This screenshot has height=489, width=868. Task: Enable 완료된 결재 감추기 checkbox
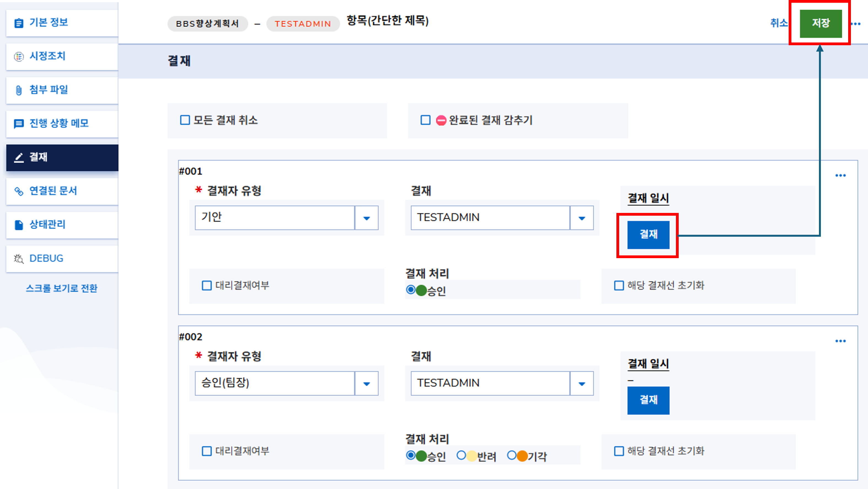tap(425, 120)
